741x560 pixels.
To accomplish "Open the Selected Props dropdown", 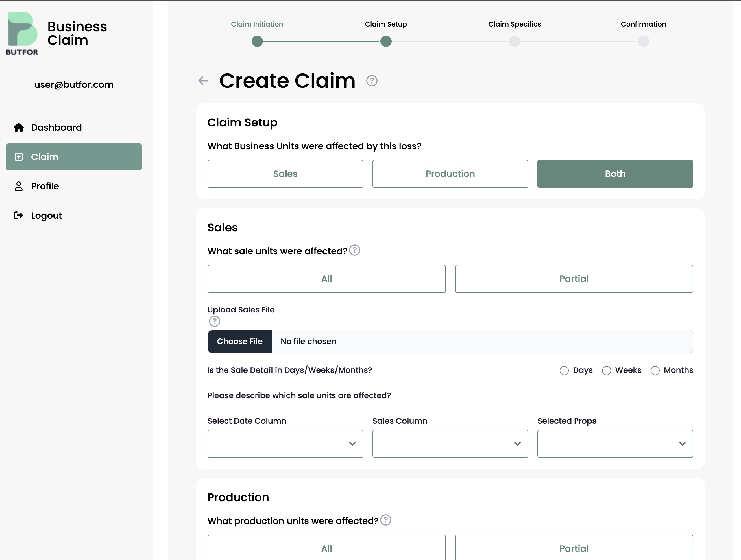I will click(615, 443).
